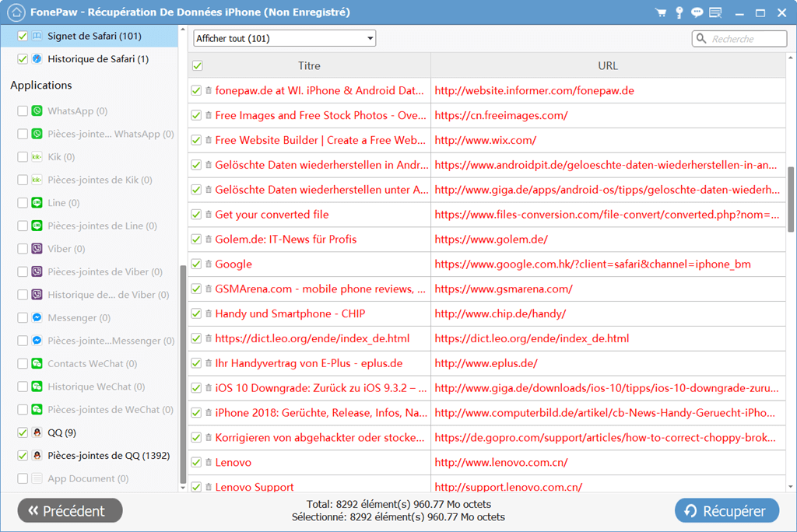The width and height of the screenshot is (797, 532).
Task: Click trash icon beside Handy und Smartphone - CHIP
Action: pos(209,313)
